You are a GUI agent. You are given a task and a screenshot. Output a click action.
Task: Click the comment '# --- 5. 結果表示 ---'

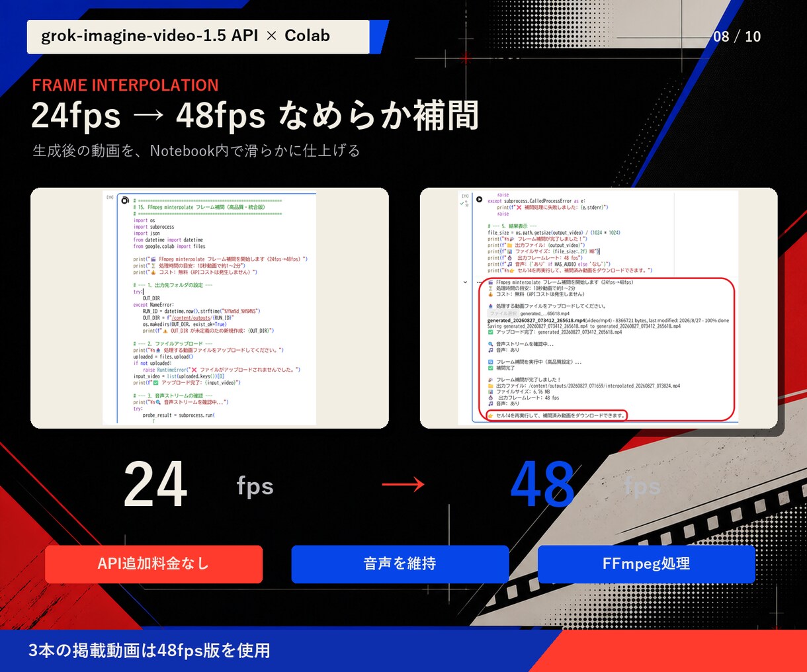[x=512, y=226]
